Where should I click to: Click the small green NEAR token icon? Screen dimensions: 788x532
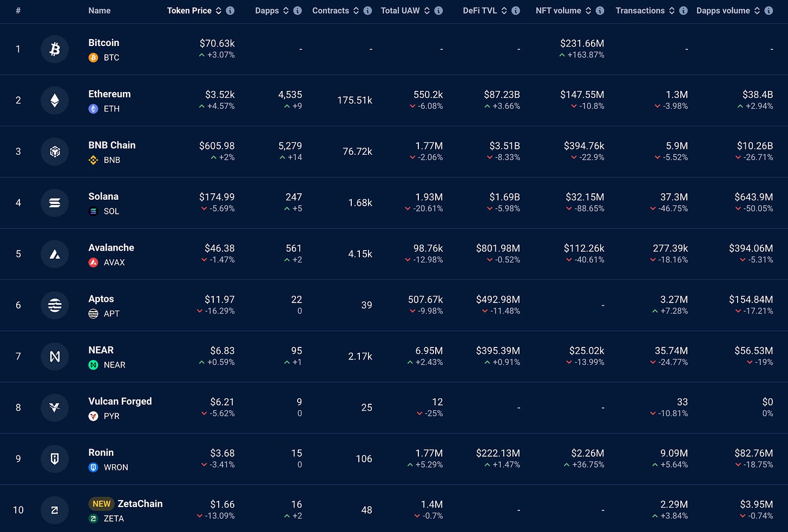coord(93,365)
